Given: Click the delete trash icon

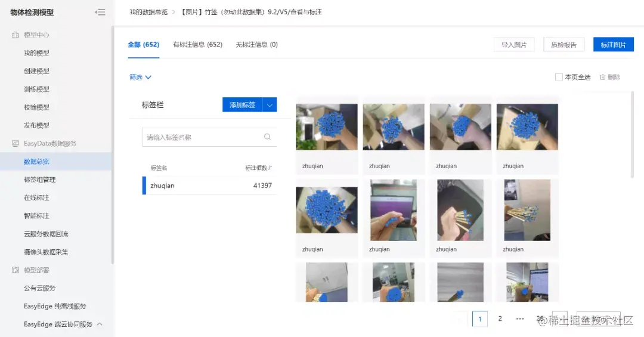Looking at the screenshot, I should click(x=602, y=77).
